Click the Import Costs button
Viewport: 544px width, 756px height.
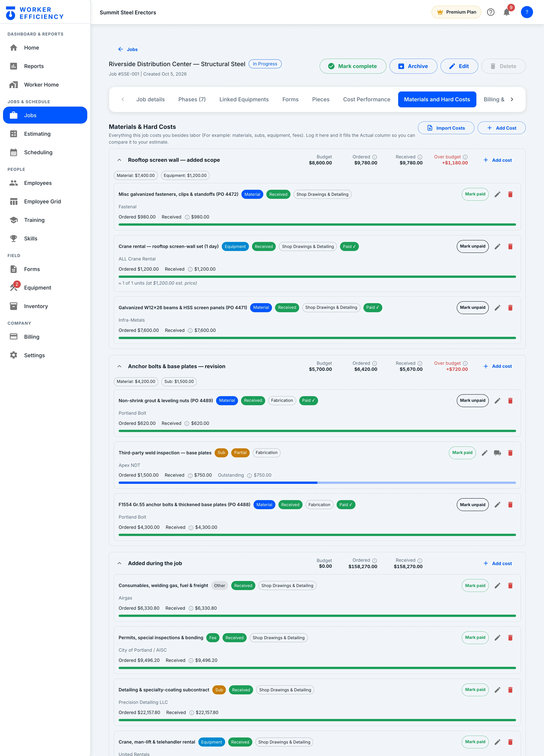tap(446, 128)
